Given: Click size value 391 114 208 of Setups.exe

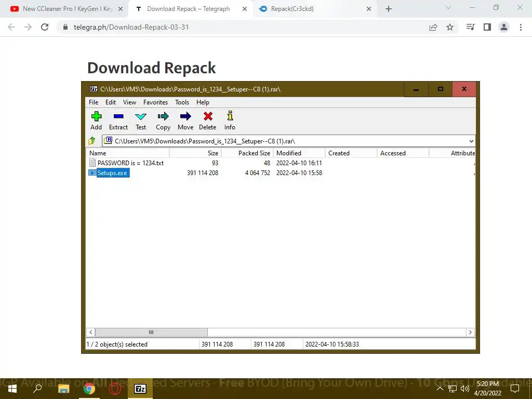Looking at the screenshot, I should click(203, 173).
